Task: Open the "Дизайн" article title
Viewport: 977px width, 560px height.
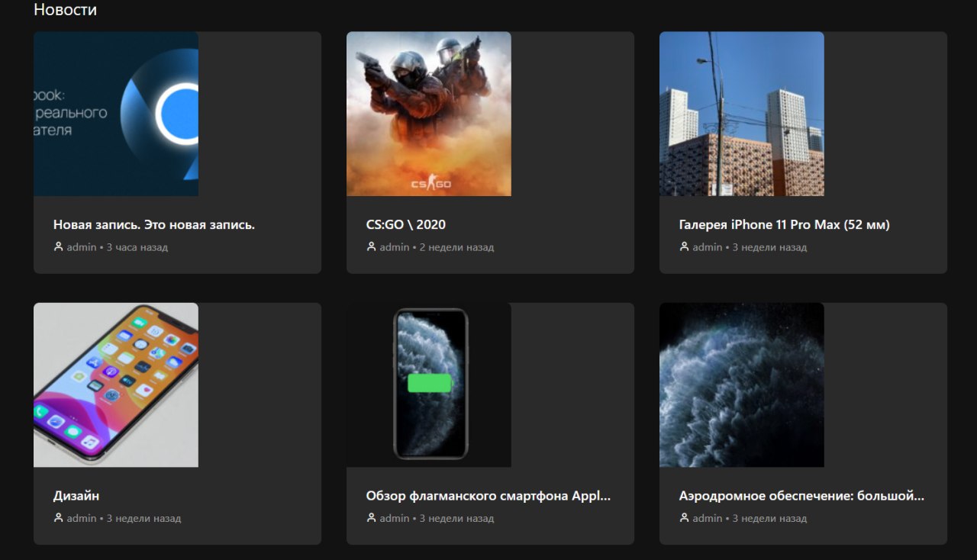Action: (x=76, y=495)
